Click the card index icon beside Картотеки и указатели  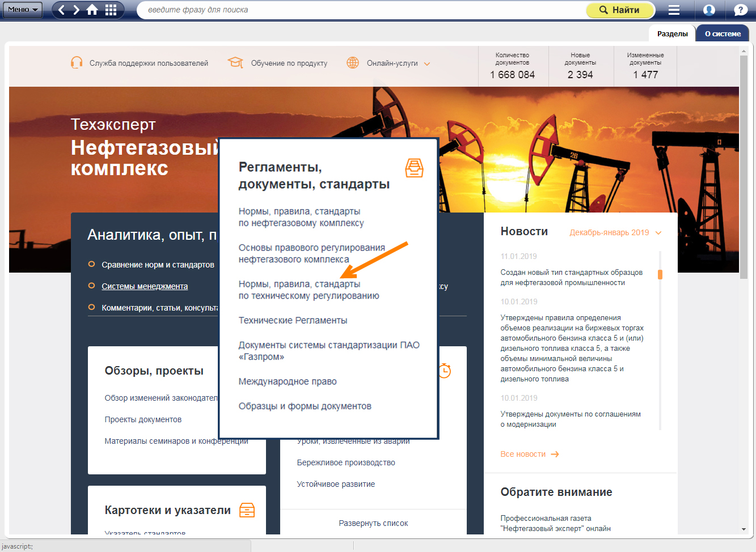tap(247, 510)
